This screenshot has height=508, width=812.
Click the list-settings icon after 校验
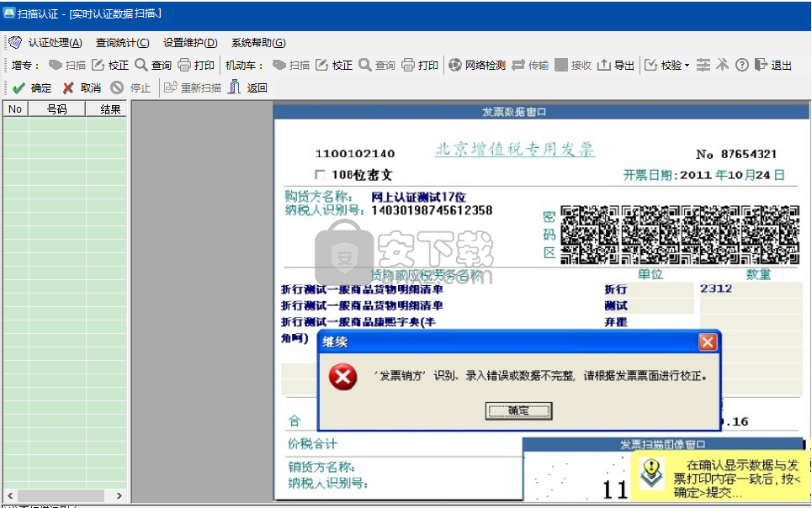pyautogui.click(x=703, y=66)
